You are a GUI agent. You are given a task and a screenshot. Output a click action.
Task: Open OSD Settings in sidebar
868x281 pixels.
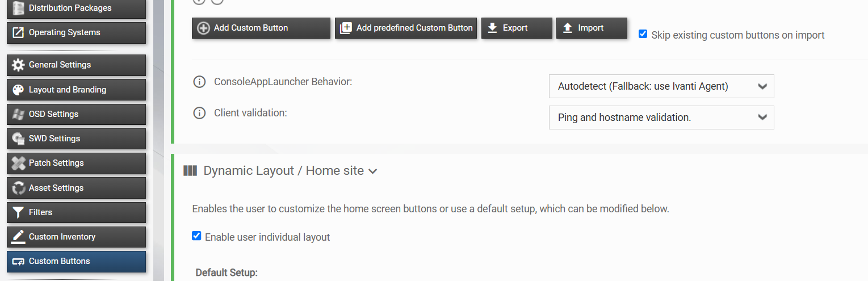[x=76, y=114]
